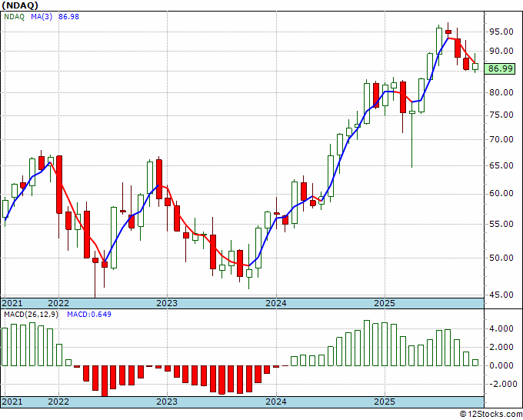Viewport: 523px width, 420px height.
Task: Click the 86.99 current price tag
Action: 500,68
